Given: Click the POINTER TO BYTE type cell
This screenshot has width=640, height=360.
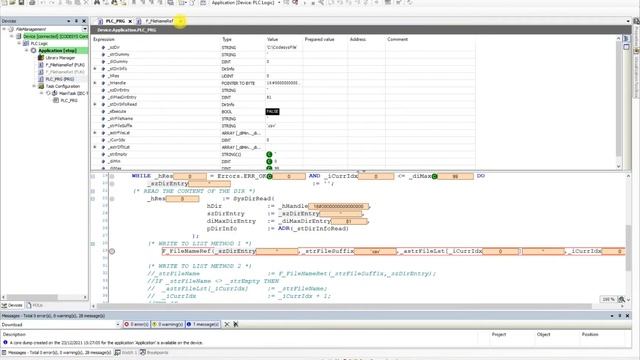Looking at the screenshot, I should coord(238,83).
